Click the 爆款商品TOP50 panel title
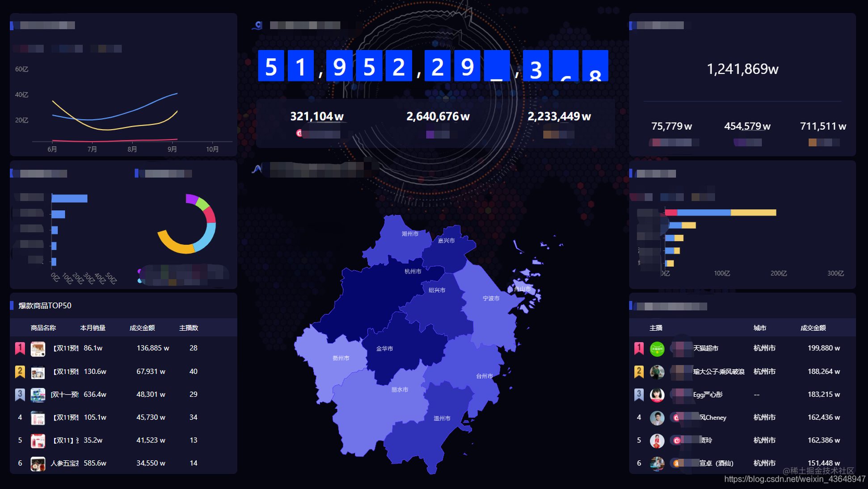Screen dimensions: 868x489 click(x=45, y=306)
